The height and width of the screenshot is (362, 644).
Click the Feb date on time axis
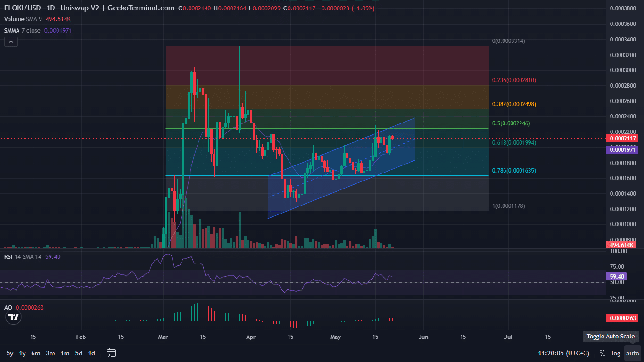tap(81, 337)
